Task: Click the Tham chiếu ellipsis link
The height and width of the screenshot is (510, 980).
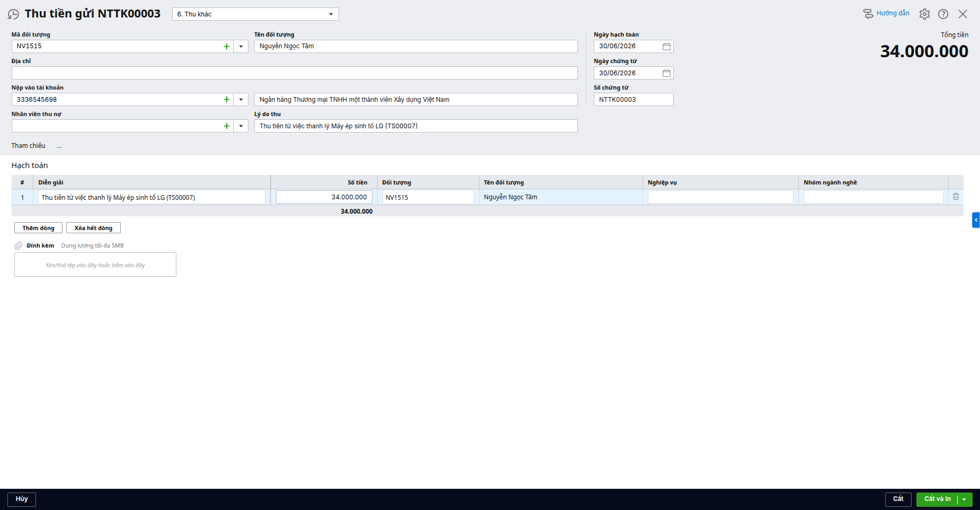Action: coord(59,146)
